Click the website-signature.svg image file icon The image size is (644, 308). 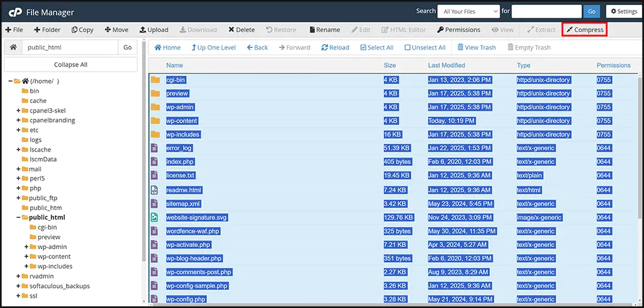click(x=155, y=217)
